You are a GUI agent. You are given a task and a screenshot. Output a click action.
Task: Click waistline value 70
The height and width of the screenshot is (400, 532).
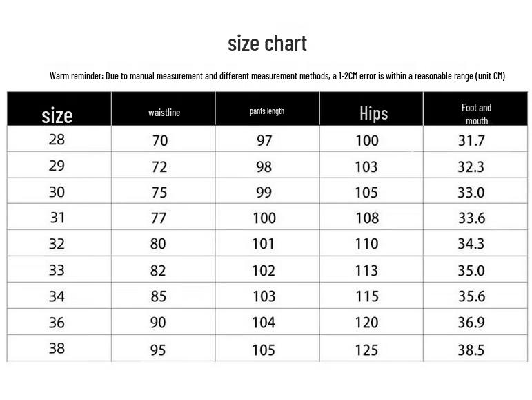point(159,141)
